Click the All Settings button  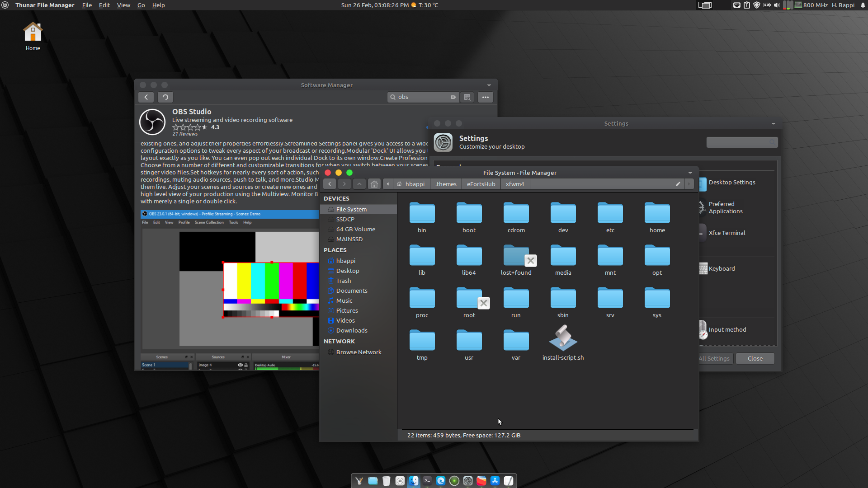point(715,358)
